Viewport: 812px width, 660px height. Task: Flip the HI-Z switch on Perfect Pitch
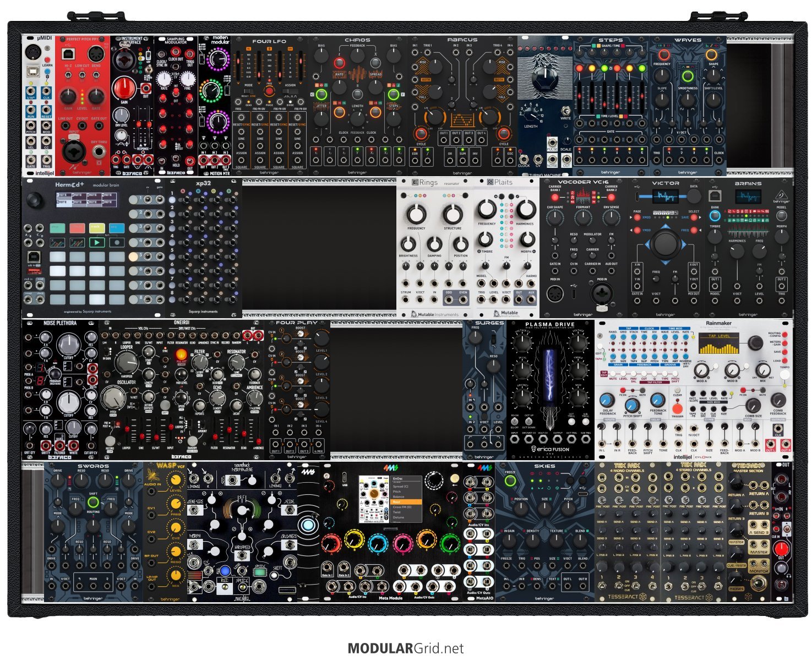(68, 75)
